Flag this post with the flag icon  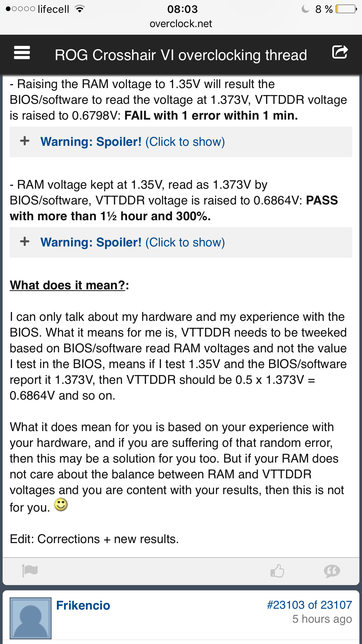pyautogui.click(x=30, y=570)
